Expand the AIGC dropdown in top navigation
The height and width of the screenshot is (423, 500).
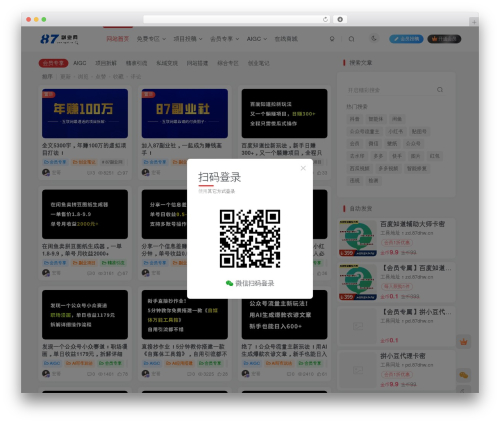tap(257, 39)
